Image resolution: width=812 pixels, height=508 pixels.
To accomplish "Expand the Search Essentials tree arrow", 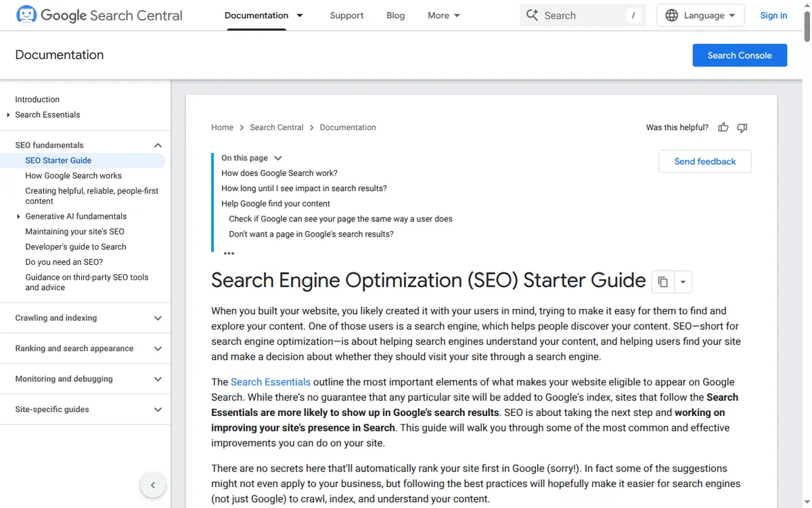I will pos(8,114).
